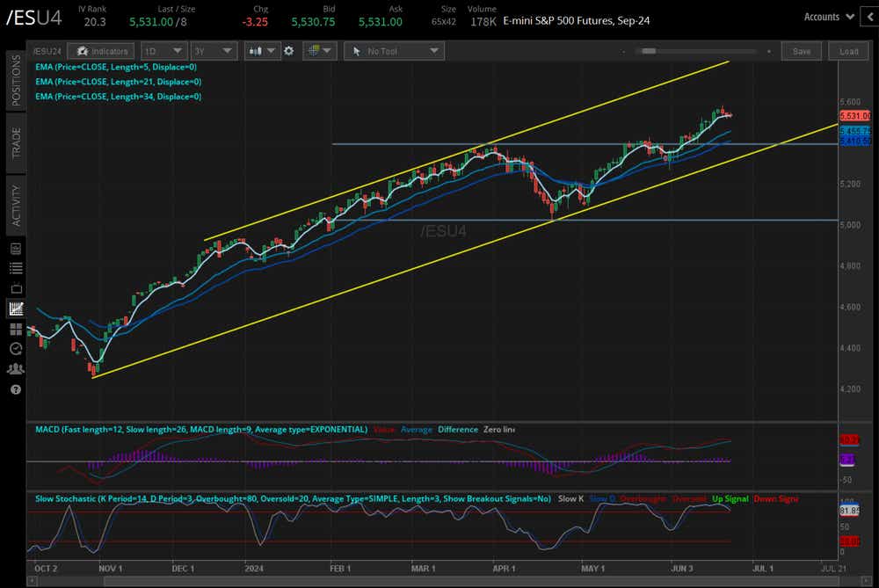
Task: Click the Volume value 178K
Action: click(x=483, y=22)
